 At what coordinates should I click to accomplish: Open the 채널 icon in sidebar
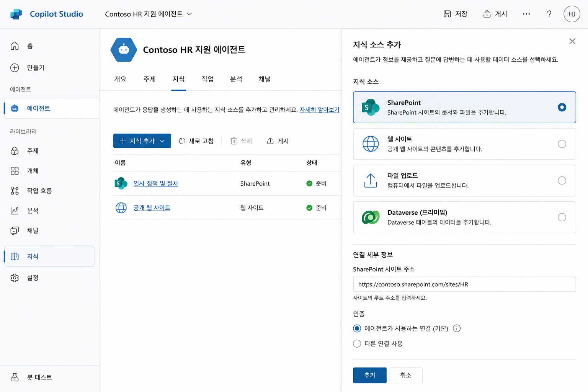[15, 230]
